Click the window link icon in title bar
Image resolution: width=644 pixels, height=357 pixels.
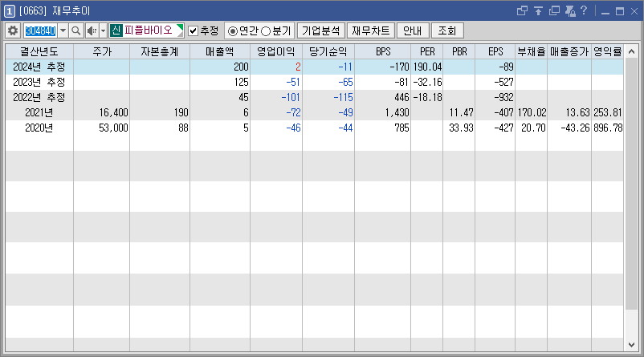[522, 10]
